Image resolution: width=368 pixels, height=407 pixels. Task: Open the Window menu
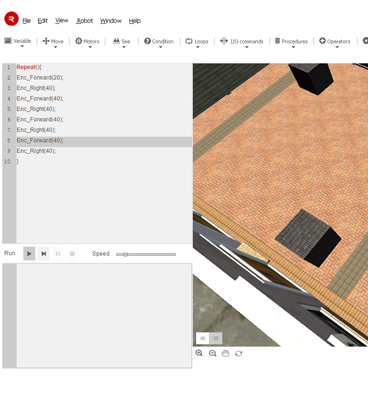point(111,21)
